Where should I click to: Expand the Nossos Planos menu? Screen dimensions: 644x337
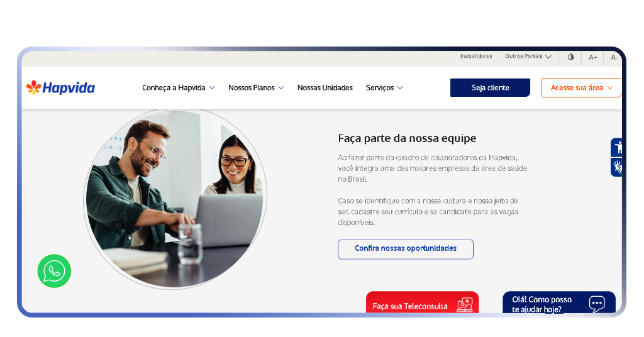coord(256,87)
